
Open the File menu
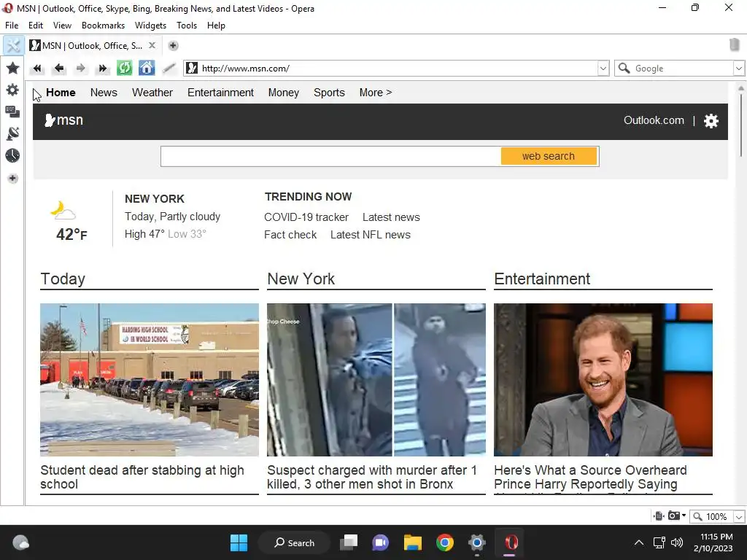click(x=12, y=26)
